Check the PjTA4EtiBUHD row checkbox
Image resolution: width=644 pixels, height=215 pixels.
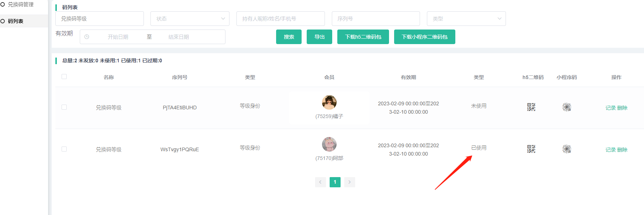[x=64, y=107]
